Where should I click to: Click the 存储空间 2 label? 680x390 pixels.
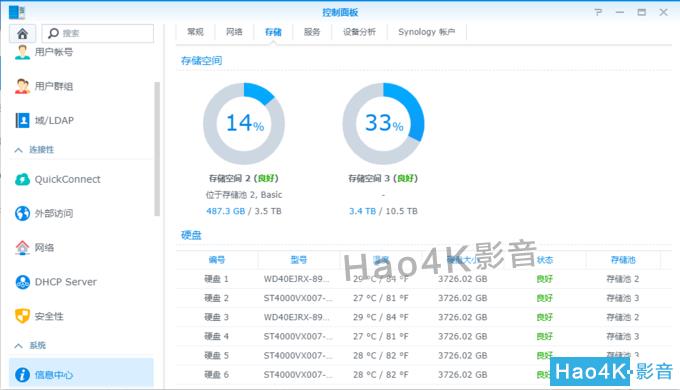[244, 178]
